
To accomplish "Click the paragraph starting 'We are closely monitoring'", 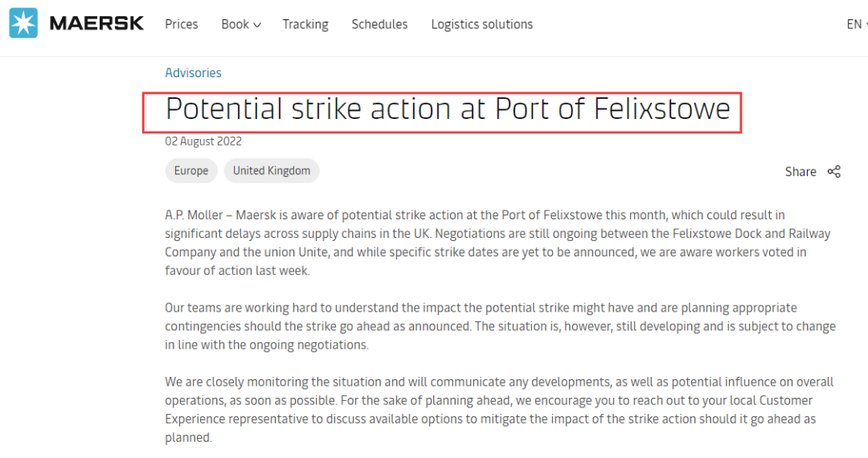I will pos(499,409).
